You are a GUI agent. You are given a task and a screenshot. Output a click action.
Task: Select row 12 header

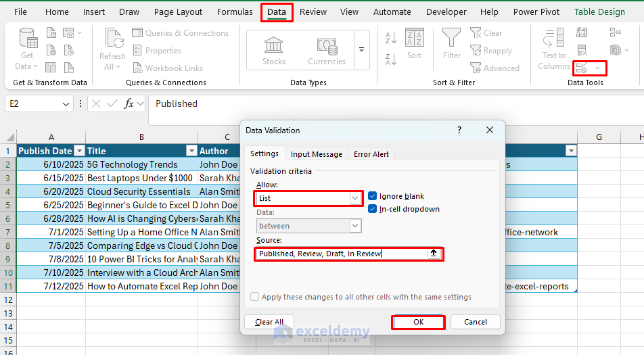tap(8, 300)
